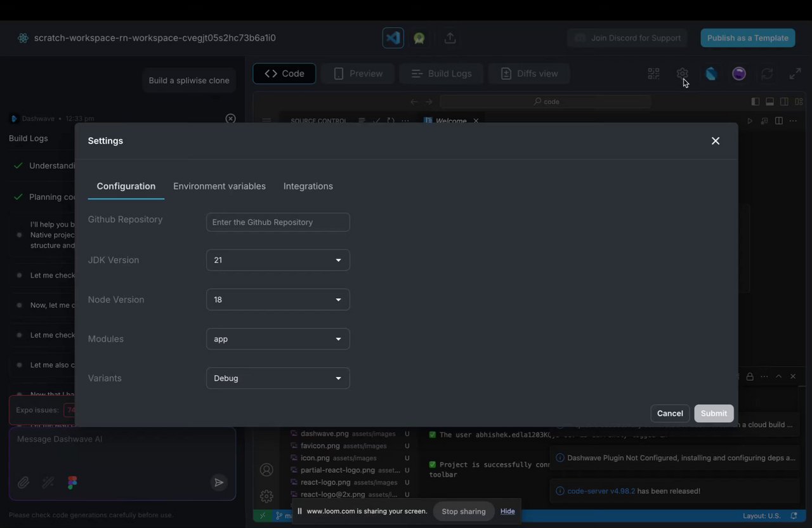Select the Preview tab

pos(358,74)
